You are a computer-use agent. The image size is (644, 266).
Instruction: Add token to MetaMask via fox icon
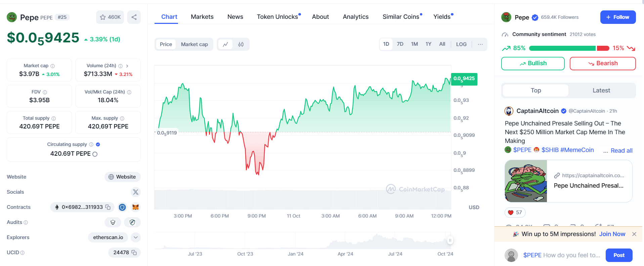136,207
